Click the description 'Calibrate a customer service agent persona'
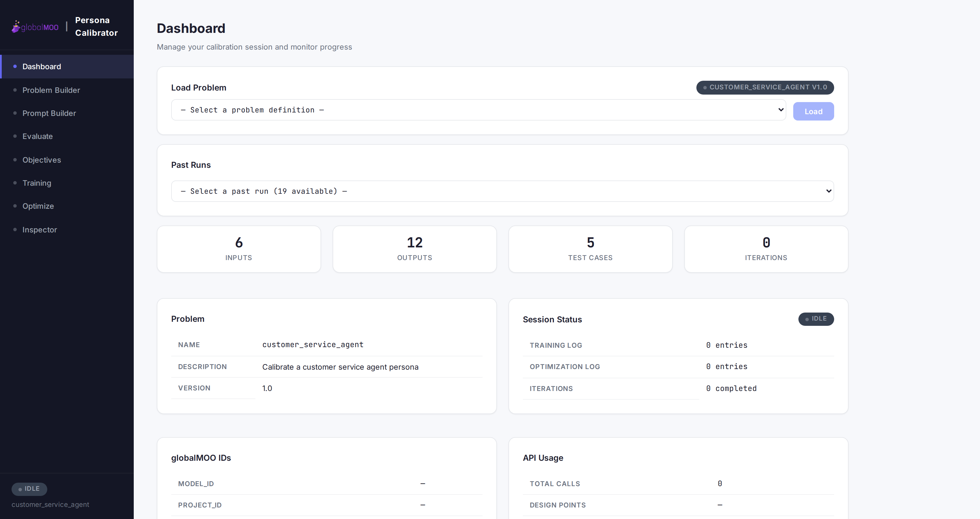This screenshot has height=519, width=980. click(x=340, y=367)
